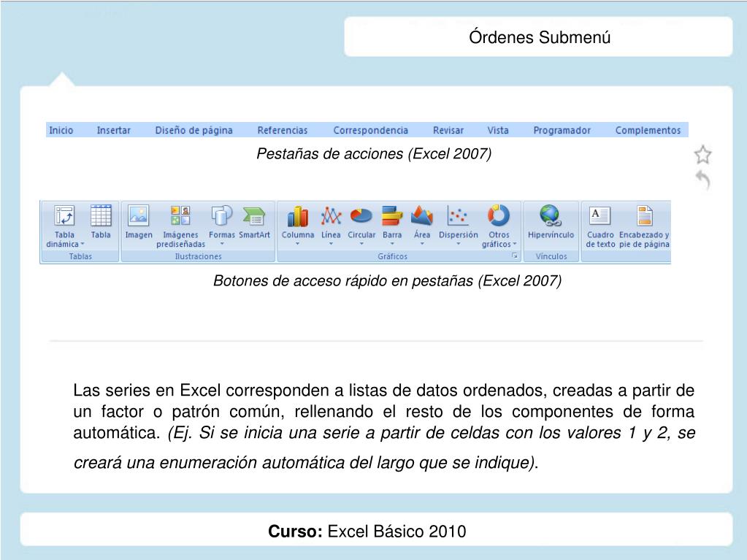Click caption Botones de acceso rápido en pestañas
Screen dimensions: 747x560
coord(387,281)
